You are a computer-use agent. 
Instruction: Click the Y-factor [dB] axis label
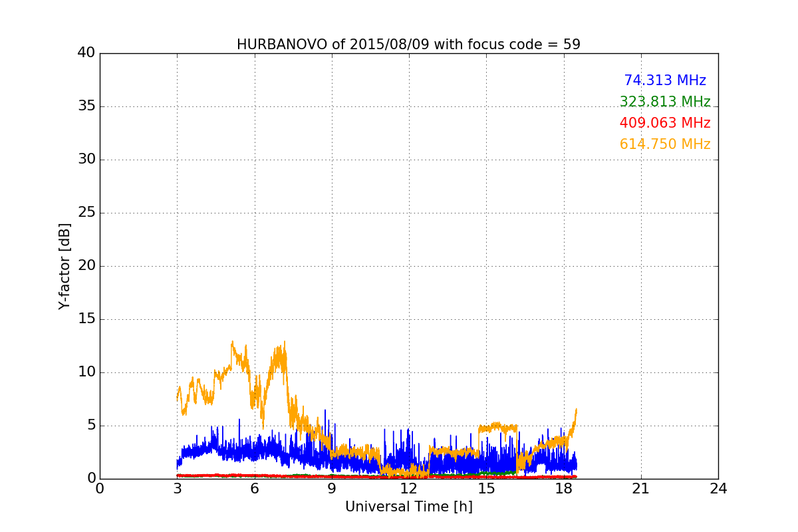click(65, 266)
